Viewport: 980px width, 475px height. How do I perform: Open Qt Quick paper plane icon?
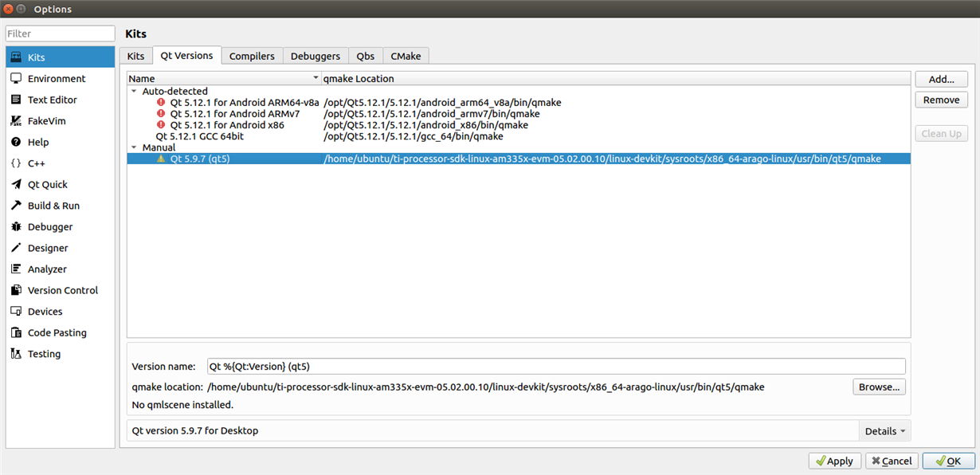tap(16, 184)
